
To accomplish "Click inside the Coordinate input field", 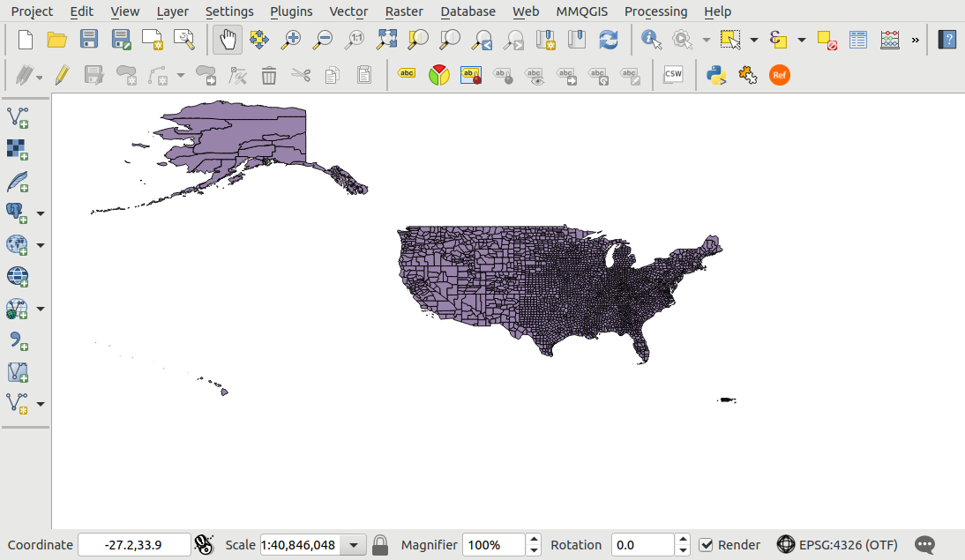I will click(x=134, y=544).
